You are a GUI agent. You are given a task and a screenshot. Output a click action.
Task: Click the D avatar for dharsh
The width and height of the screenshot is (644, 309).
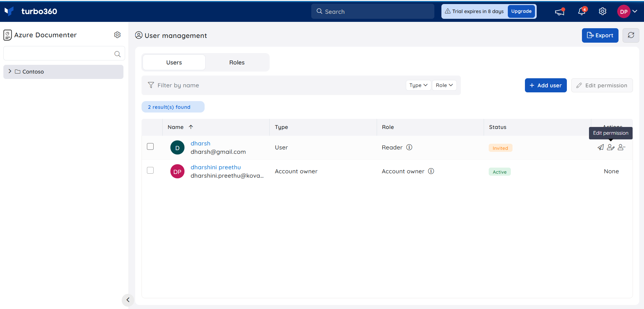pos(177,147)
